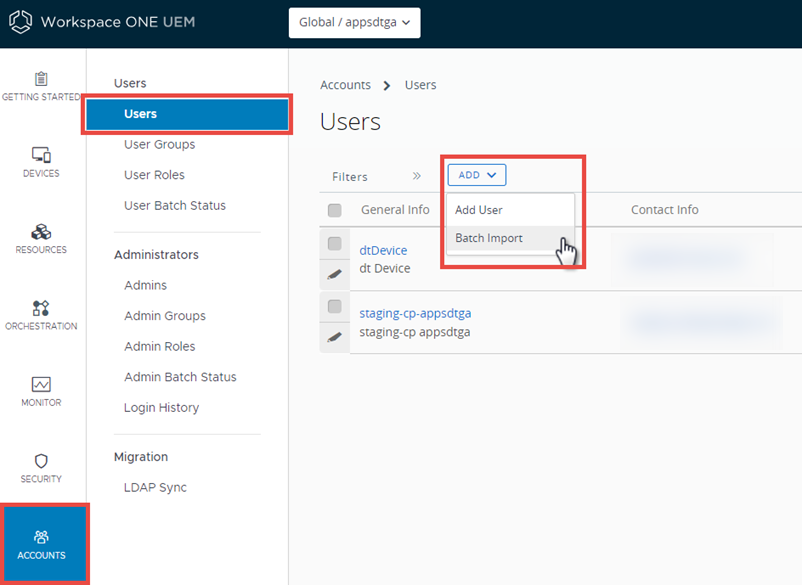Screen dimensions: 802x585
Task: Choose Add User from ADD menu
Action: point(510,210)
